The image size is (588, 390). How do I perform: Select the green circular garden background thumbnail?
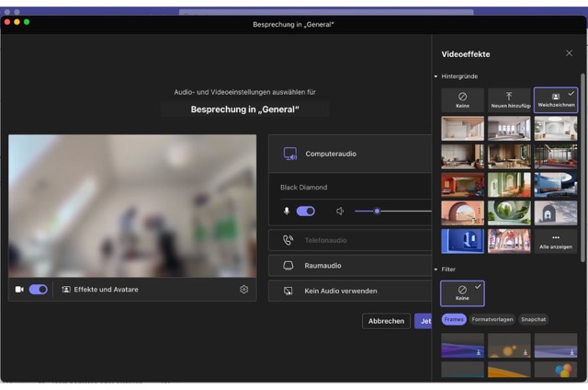pos(509,213)
